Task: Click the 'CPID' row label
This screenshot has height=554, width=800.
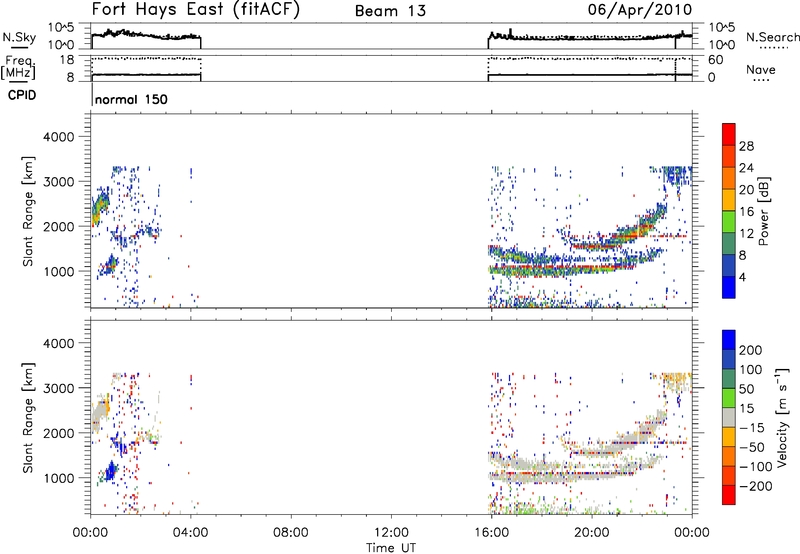Action: 22,95
